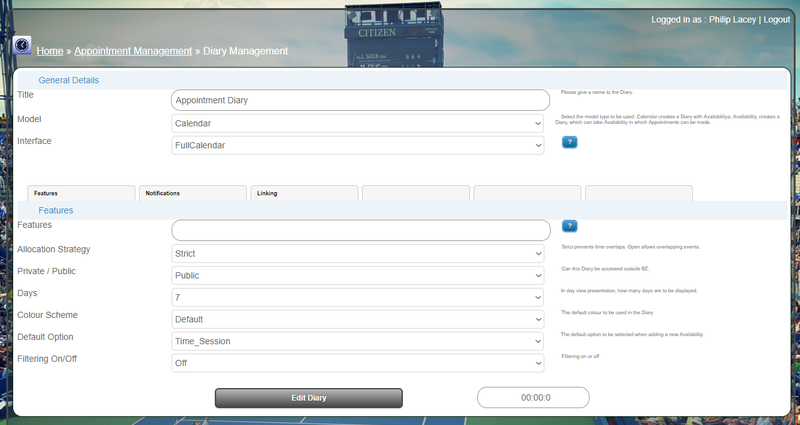Click the Diary Management breadcrumb text
The image size is (800, 425).
(245, 51)
